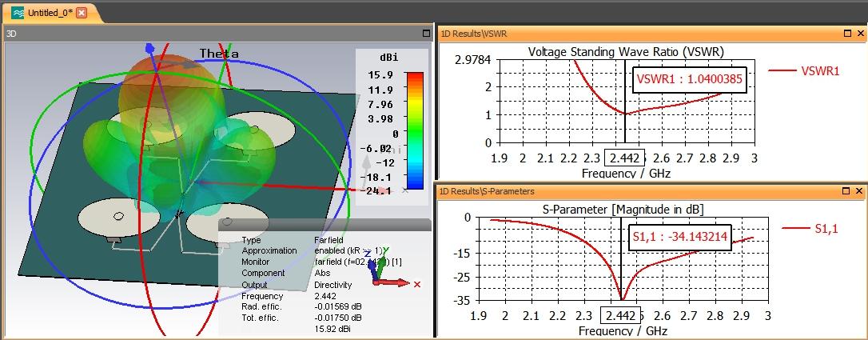
Task: Click the 15.9 value on the color scale
Action: pos(383,74)
